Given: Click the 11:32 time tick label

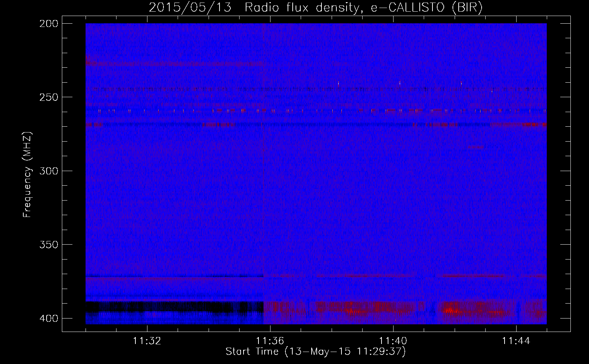Looking at the screenshot, I should point(147,341).
